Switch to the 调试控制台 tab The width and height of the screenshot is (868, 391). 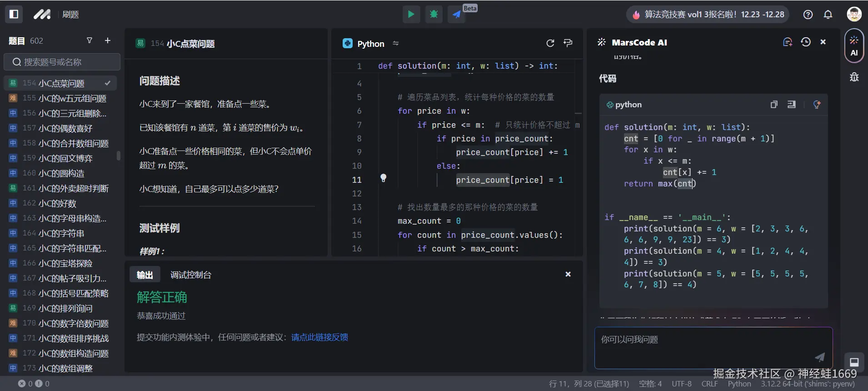point(190,275)
